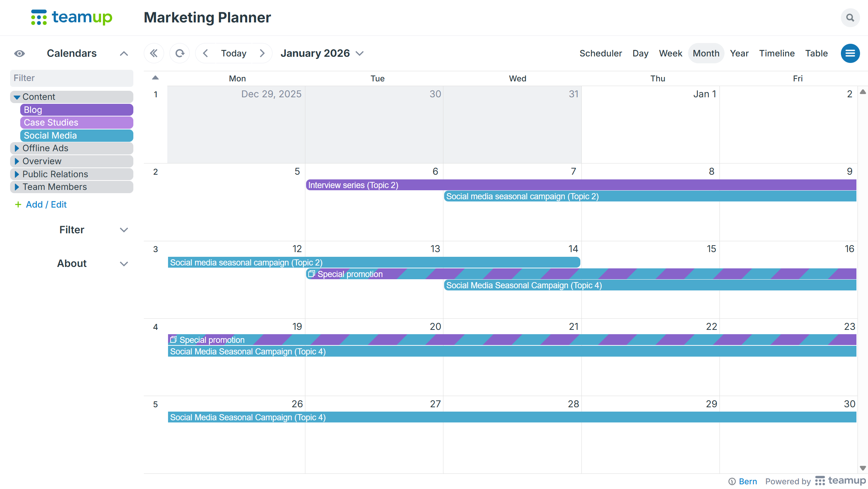Click the calendar Filter input field
This screenshot has height=489, width=868.
point(72,78)
